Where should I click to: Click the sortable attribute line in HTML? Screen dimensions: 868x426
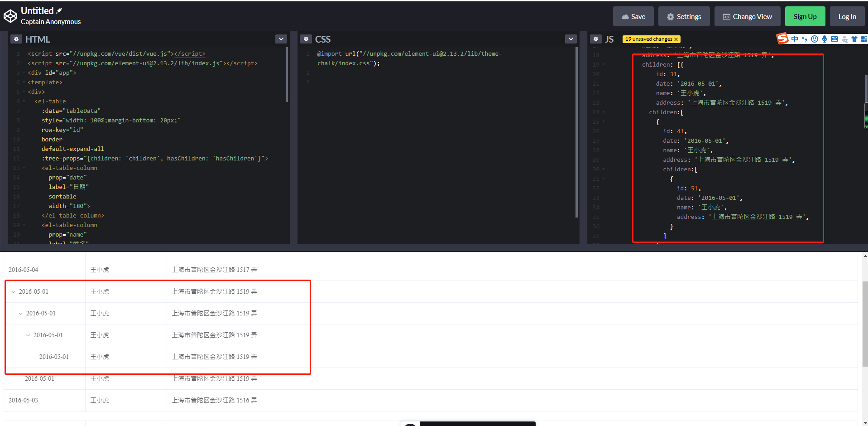(x=62, y=196)
